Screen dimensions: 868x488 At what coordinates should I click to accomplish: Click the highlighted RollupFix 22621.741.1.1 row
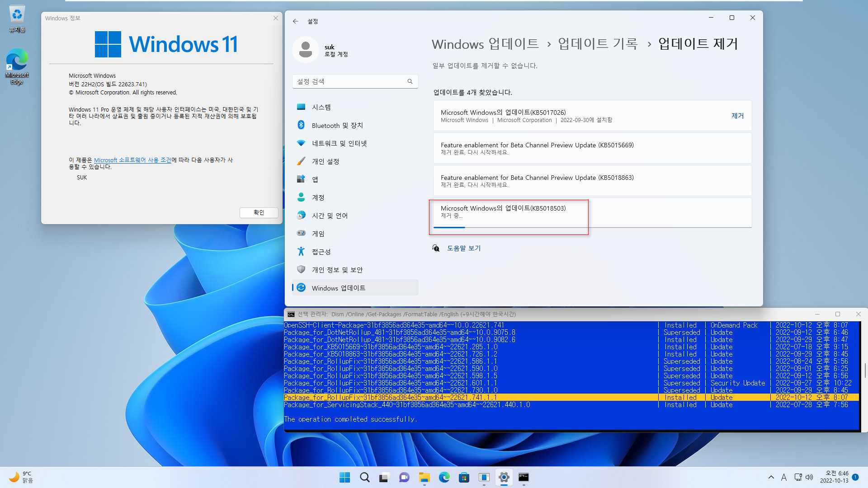click(x=571, y=398)
